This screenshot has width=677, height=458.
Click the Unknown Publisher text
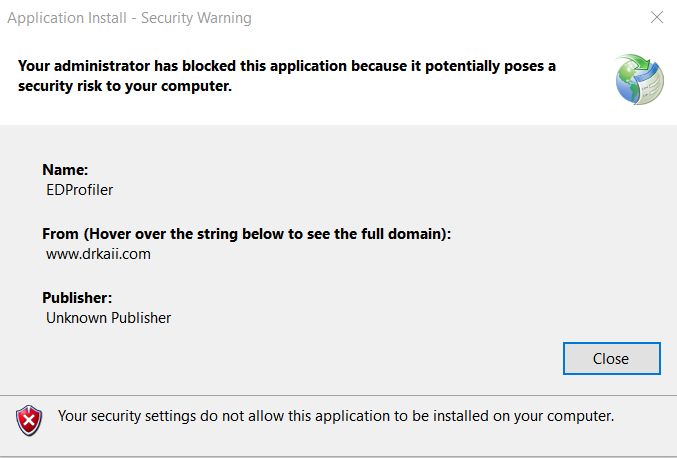pyautogui.click(x=108, y=318)
